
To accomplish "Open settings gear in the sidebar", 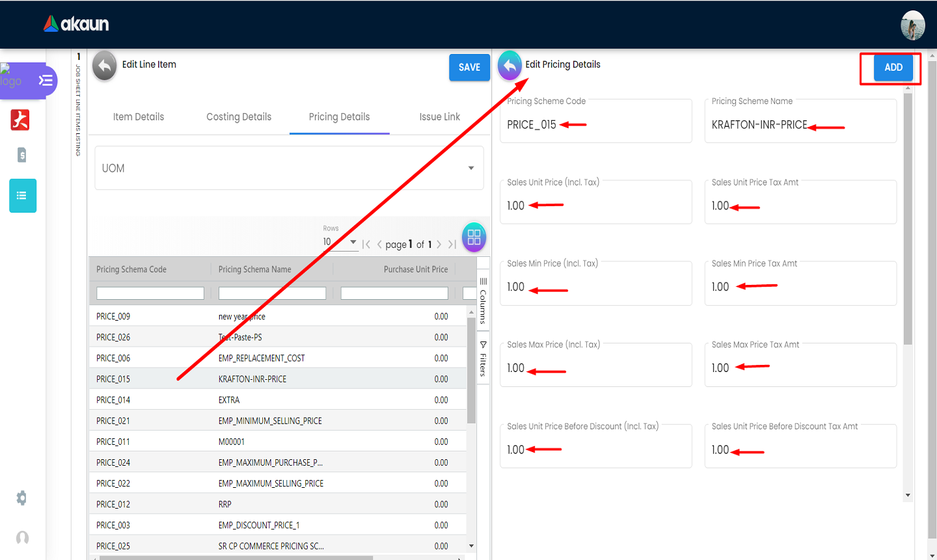I will [x=21, y=498].
